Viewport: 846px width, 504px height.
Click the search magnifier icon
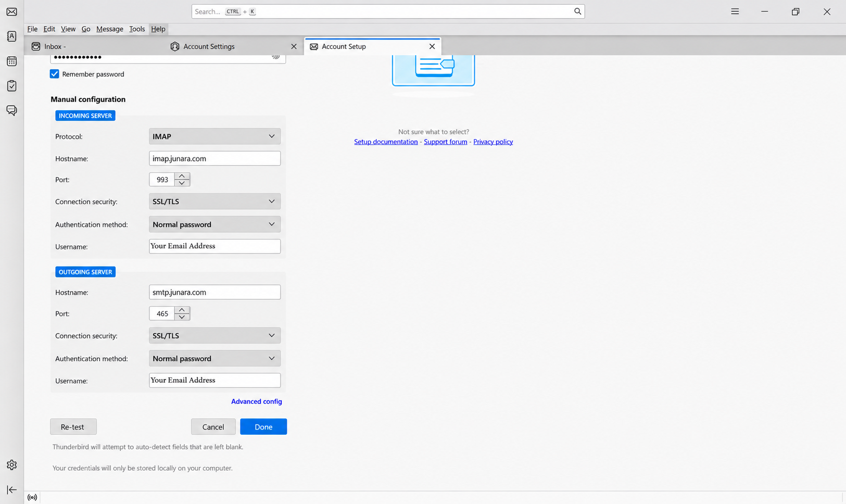coord(577,11)
